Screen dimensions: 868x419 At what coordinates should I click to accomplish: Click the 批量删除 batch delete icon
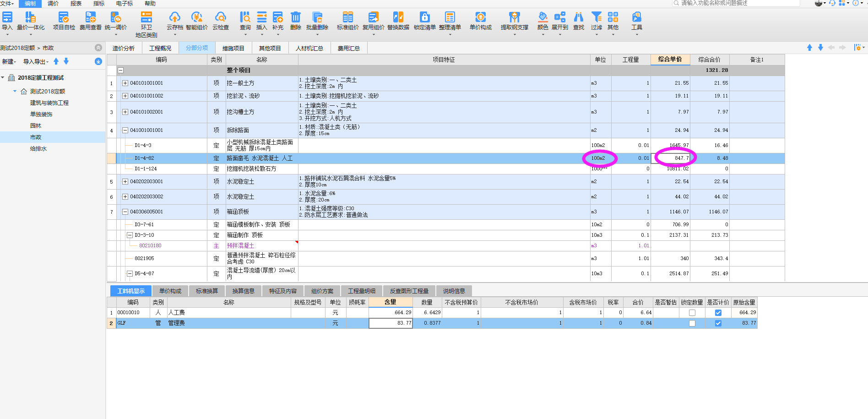(x=317, y=17)
